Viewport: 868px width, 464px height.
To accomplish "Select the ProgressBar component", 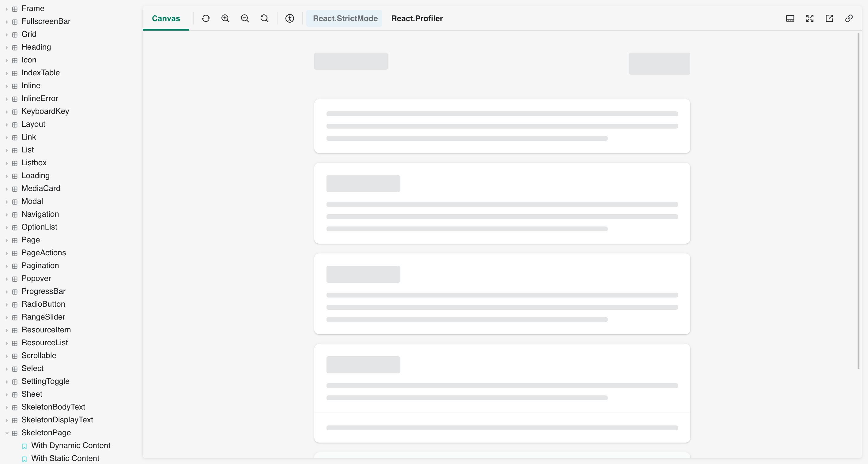I will (43, 291).
